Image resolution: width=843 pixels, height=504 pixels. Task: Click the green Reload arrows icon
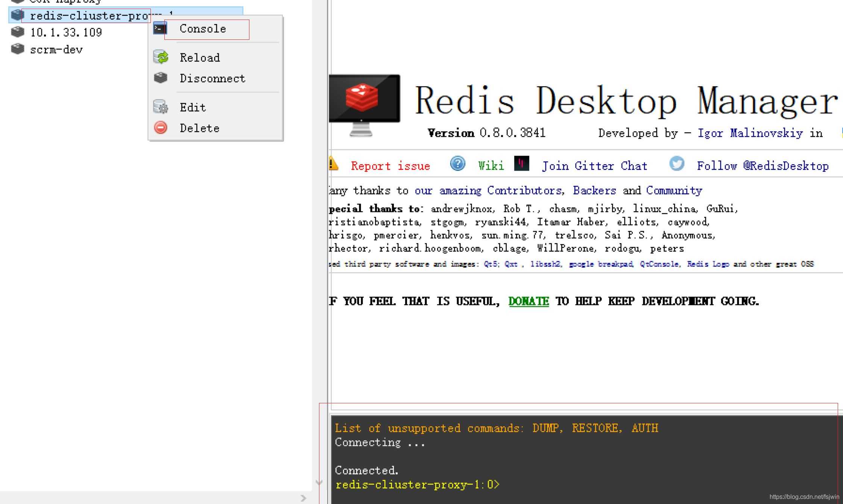click(161, 57)
